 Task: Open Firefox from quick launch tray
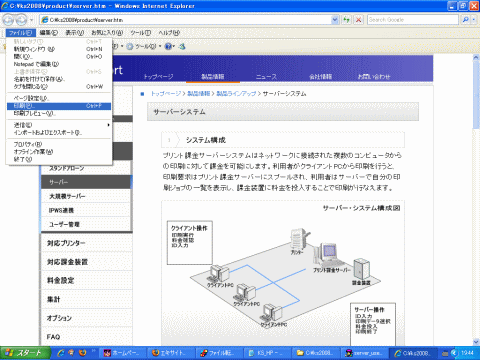click(82, 353)
